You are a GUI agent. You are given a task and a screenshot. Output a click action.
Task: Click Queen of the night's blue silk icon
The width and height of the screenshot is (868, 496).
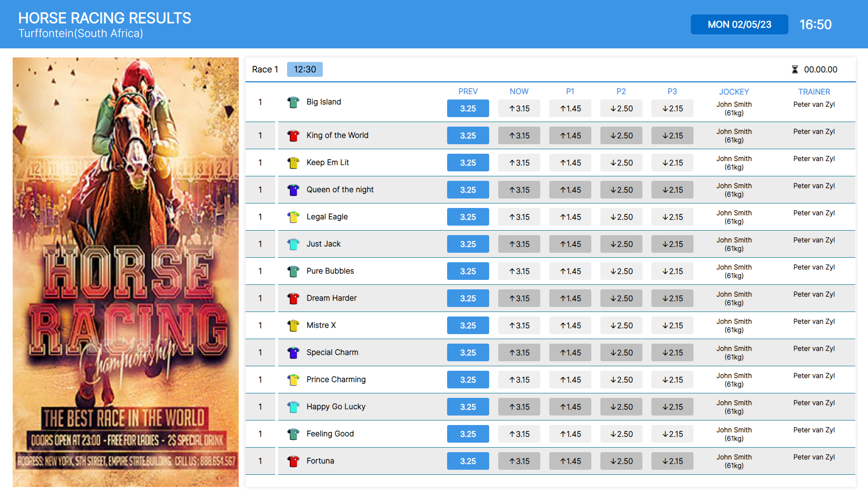point(293,190)
